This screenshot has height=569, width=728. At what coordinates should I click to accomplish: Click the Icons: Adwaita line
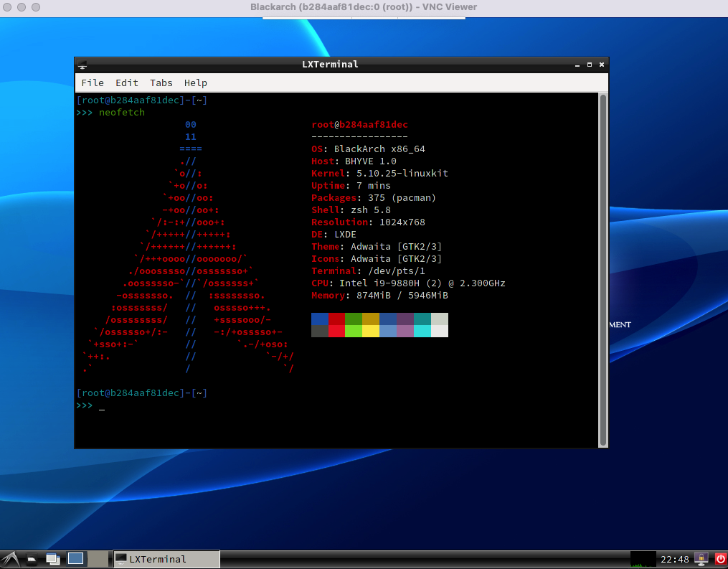[x=377, y=259]
